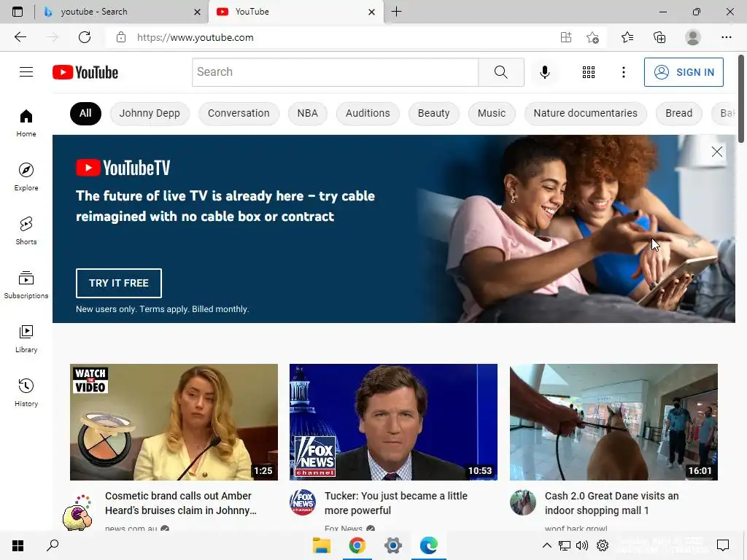This screenshot has height=560, width=747.
Task: Open Edge settings and more menu
Action: 726,37
